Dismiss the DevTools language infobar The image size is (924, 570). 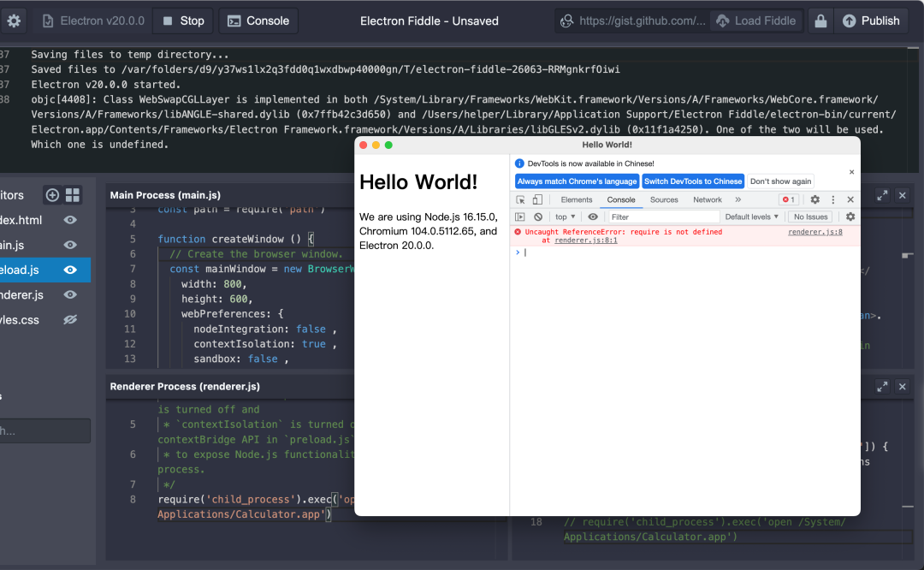[x=851, y=172]
